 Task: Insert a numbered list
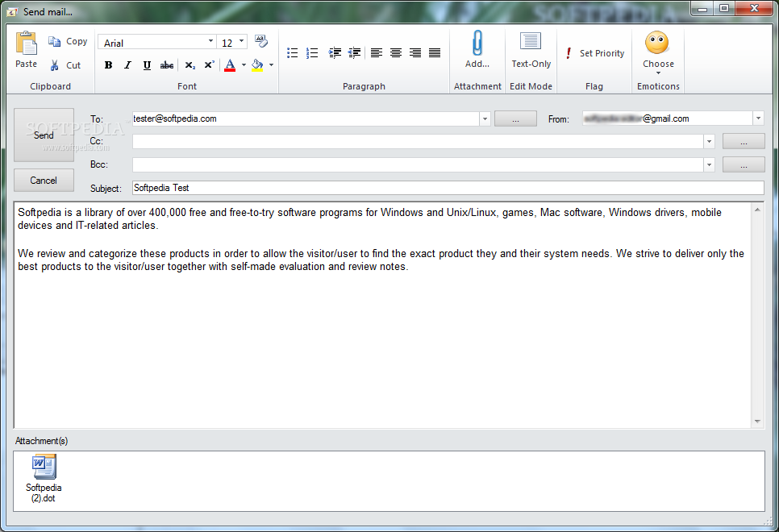(312, 52)
